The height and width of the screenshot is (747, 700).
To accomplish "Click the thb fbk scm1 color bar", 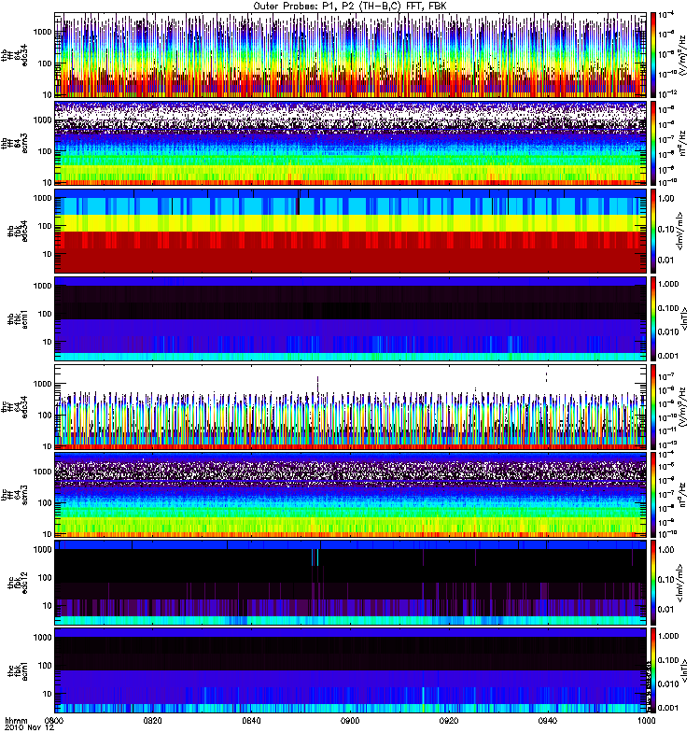I will [x=653, y=318].
